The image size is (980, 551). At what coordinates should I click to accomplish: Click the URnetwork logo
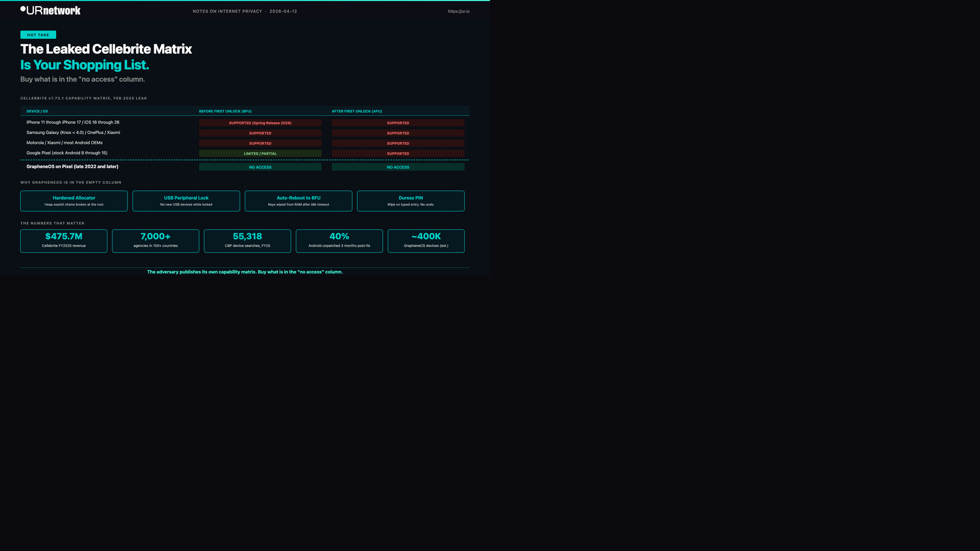pyautogui.click(x=51, y=11)
